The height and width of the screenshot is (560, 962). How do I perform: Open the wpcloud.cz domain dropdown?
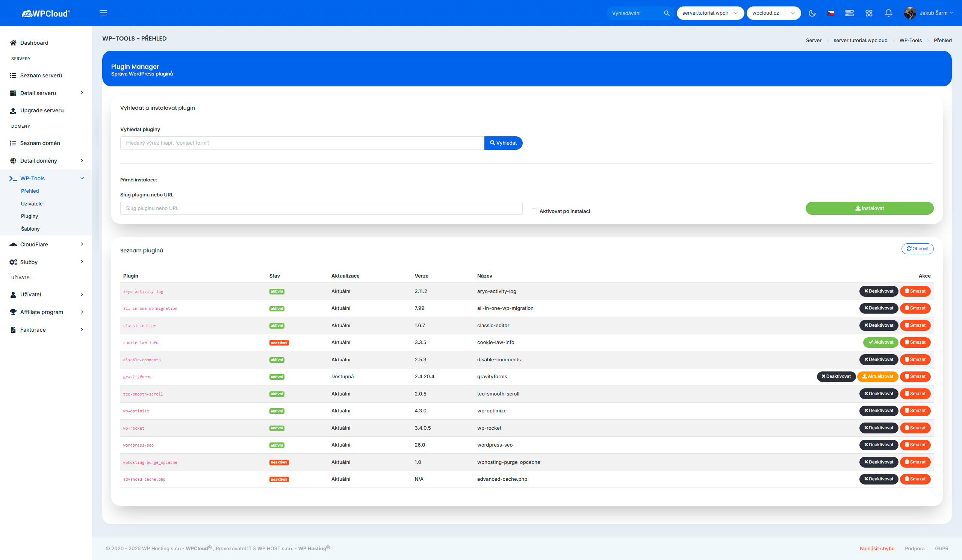pyautogui.click(x=773, y=13)
